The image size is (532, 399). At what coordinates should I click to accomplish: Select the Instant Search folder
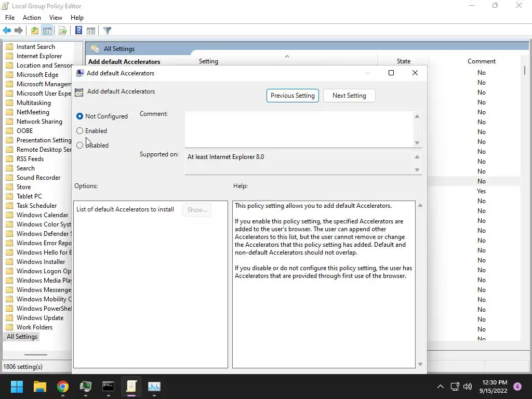click(x=36, y=47)
